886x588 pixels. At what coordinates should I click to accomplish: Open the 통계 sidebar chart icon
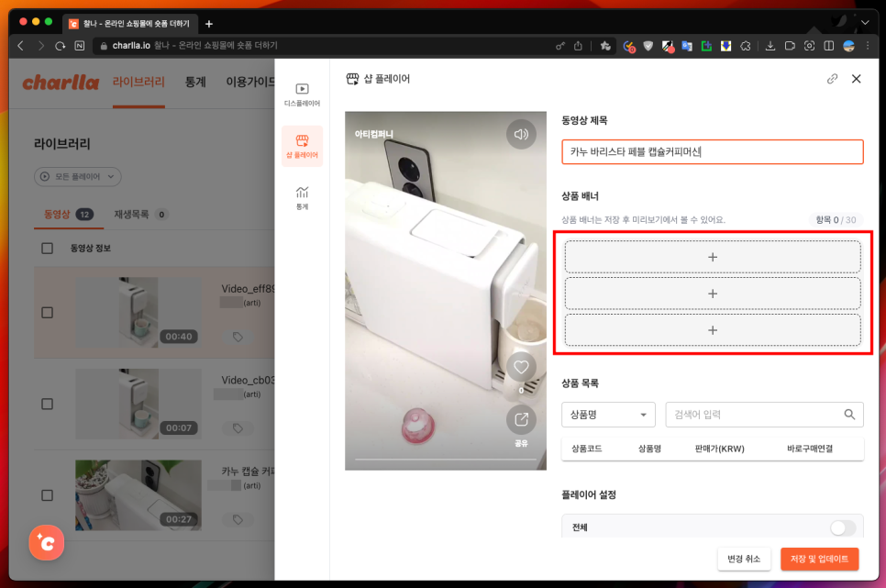(x=303, y=198)
